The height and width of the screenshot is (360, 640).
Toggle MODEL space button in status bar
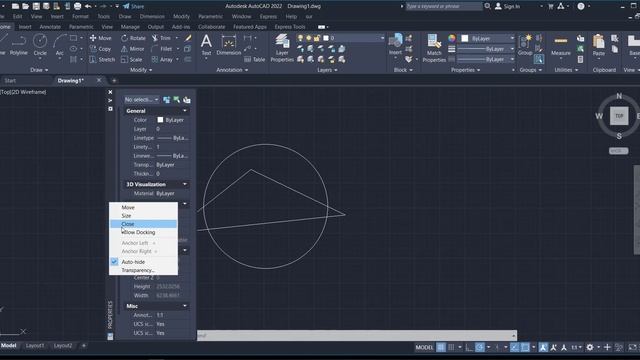point(424,347)
